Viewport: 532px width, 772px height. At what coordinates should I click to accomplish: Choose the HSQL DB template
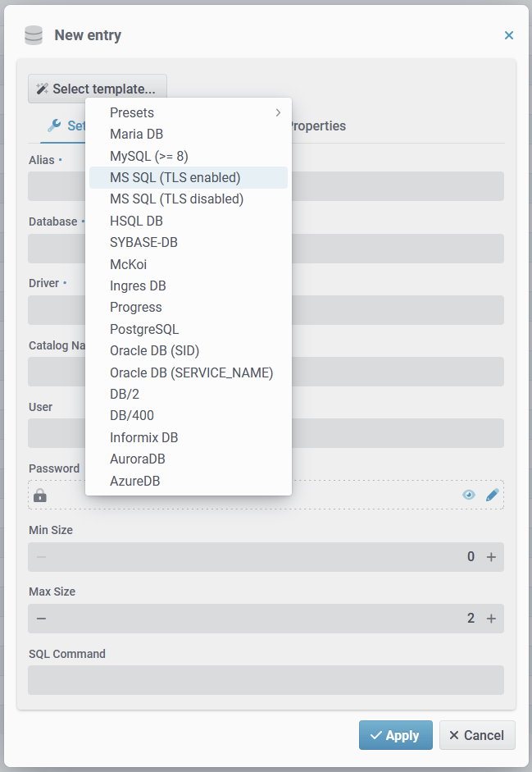[x=189, y=221]
